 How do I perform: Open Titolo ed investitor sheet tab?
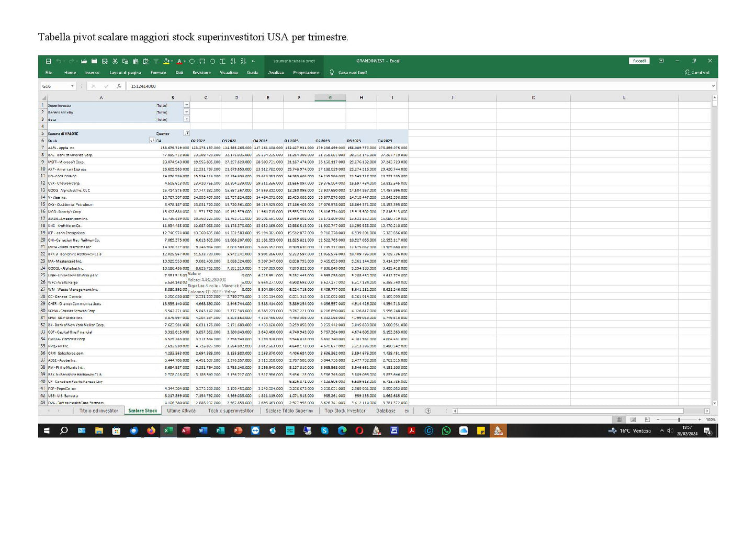[x=99, y=411]
